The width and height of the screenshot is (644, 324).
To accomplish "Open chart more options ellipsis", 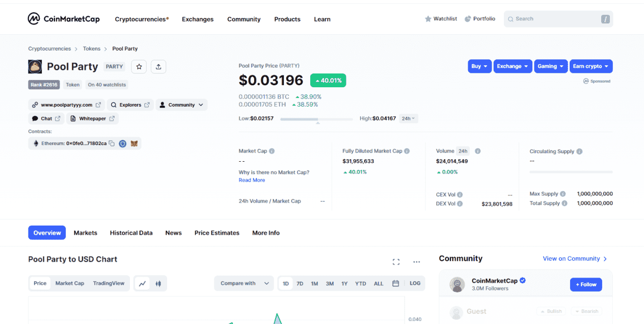I will pos(416,262).
